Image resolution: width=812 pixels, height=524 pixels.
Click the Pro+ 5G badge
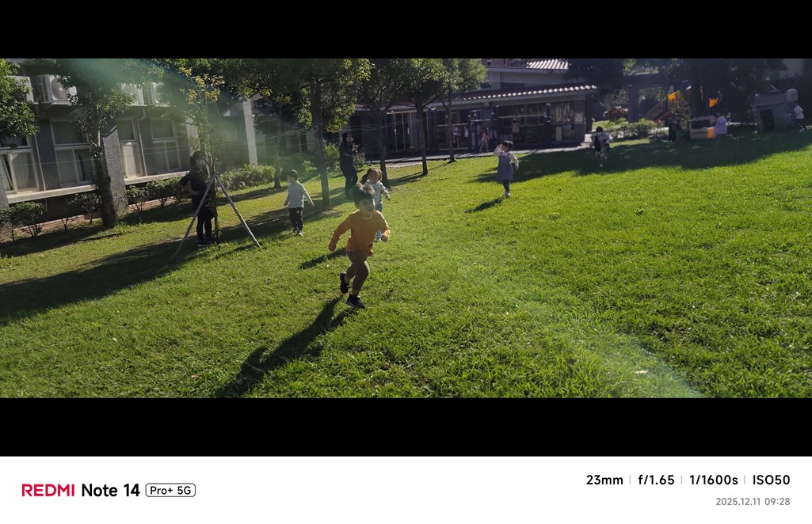click(x=170, y=491)
